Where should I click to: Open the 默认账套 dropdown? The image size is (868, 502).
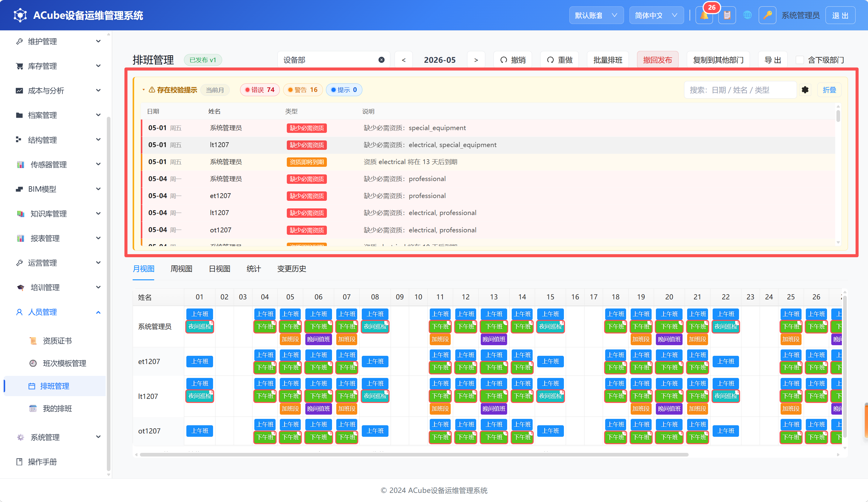tap(596, 15)
